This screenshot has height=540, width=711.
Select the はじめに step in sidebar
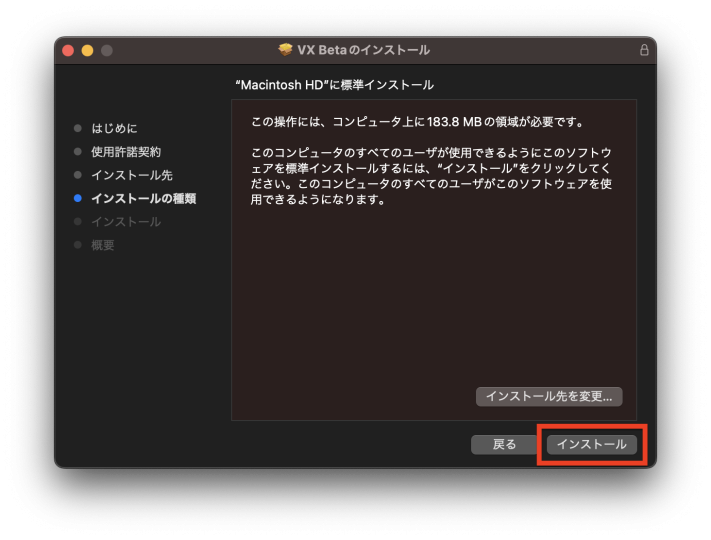point(114,128)
